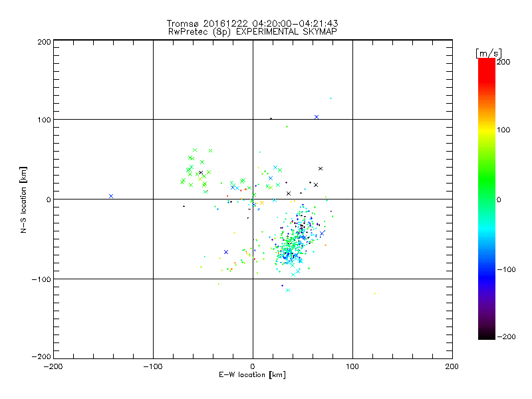Select the subtitle "RwPretec (8p) EXPERIMENTAL SKYMAP"
The width and height of the screenshot is (532, 399).
click(252, 32)
